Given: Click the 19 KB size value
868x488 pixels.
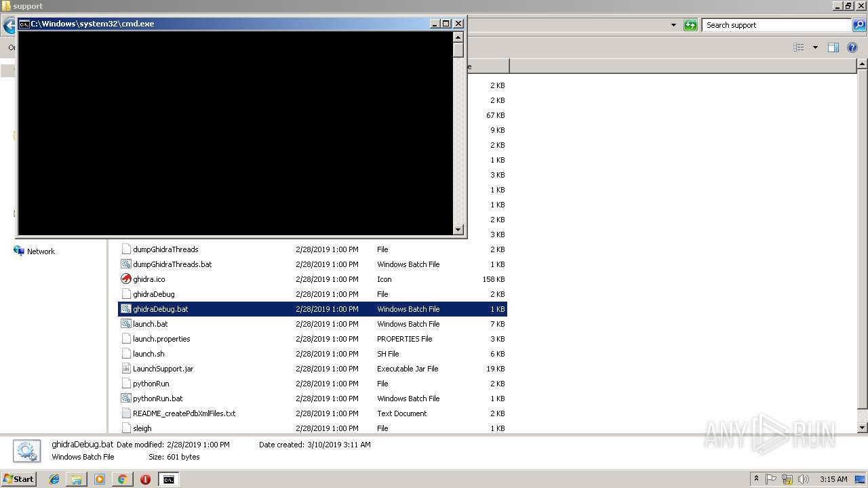Looking at the screenshot, I should point(495,369).
